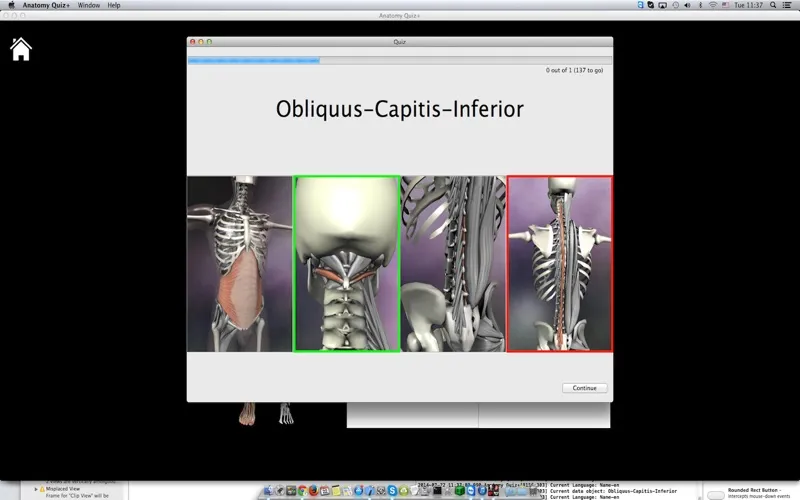Viewport: 800px width, 500px height.
Task: Click the Tue 11:37 clock
Action: click(748, 5)
